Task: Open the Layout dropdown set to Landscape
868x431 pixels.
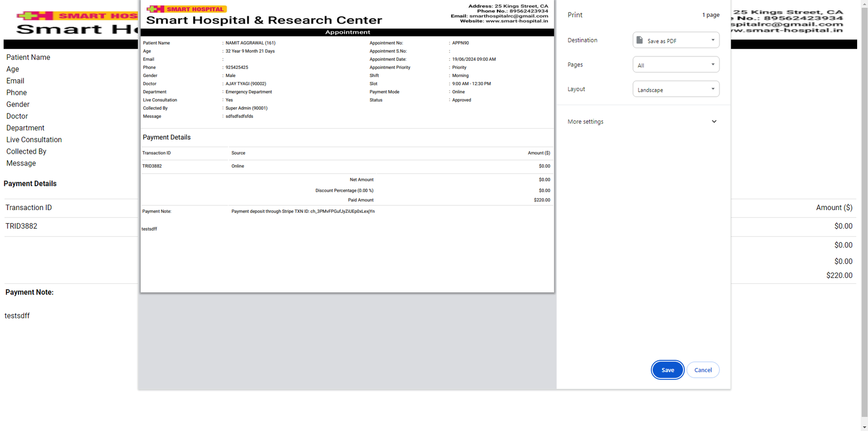Action: 675,90
